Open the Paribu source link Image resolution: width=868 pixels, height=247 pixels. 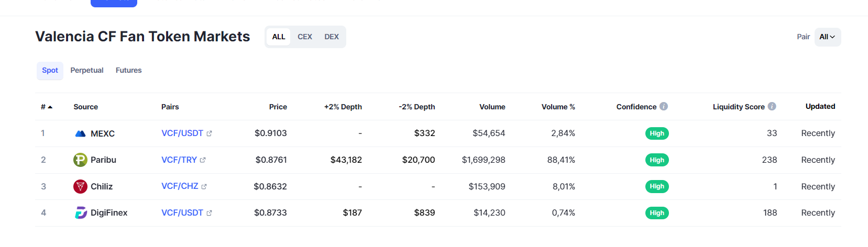103,160
